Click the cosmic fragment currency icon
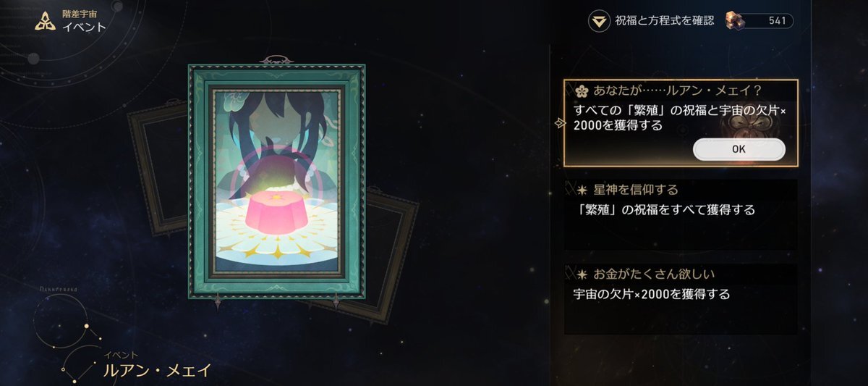Viewport: 868px width, 386px height. coord(733,21)
